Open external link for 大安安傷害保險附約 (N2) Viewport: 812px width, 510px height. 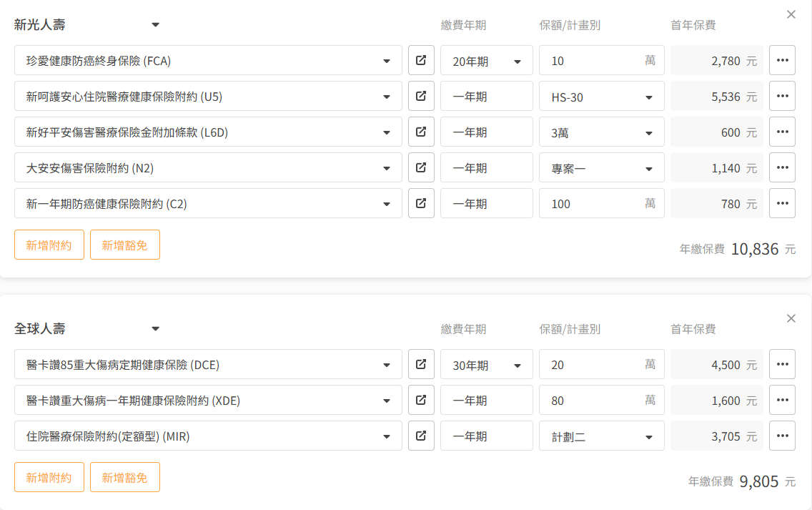[x=421, y=167]
